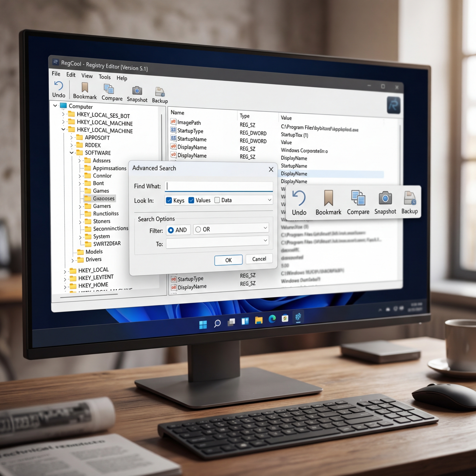
Task: Click the Windows Corporstelin:o value
Action: [304, 151]
